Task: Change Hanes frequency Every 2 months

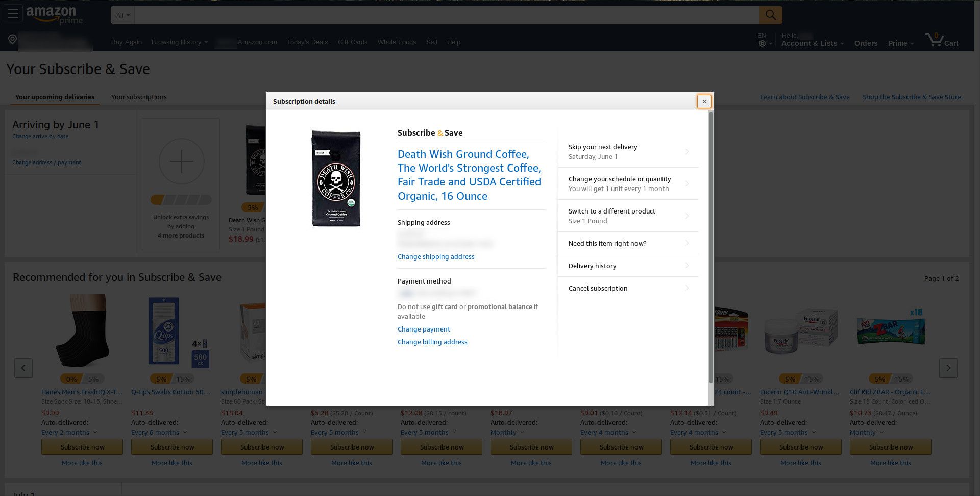Action: click(x=69, y=433)
